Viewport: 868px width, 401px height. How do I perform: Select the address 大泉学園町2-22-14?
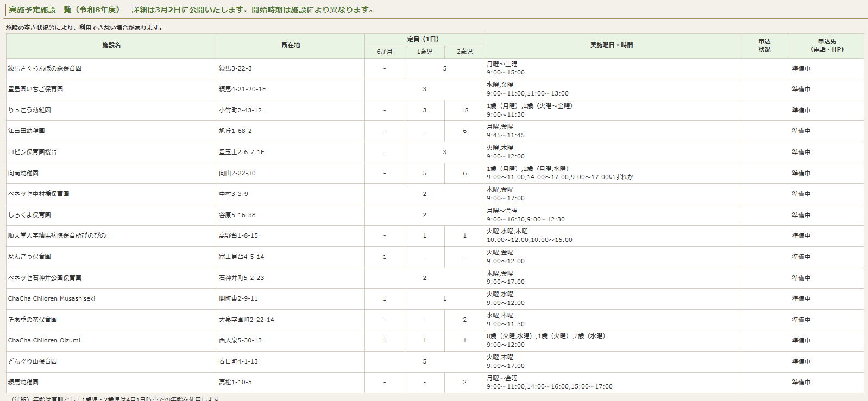pos(246,320)
